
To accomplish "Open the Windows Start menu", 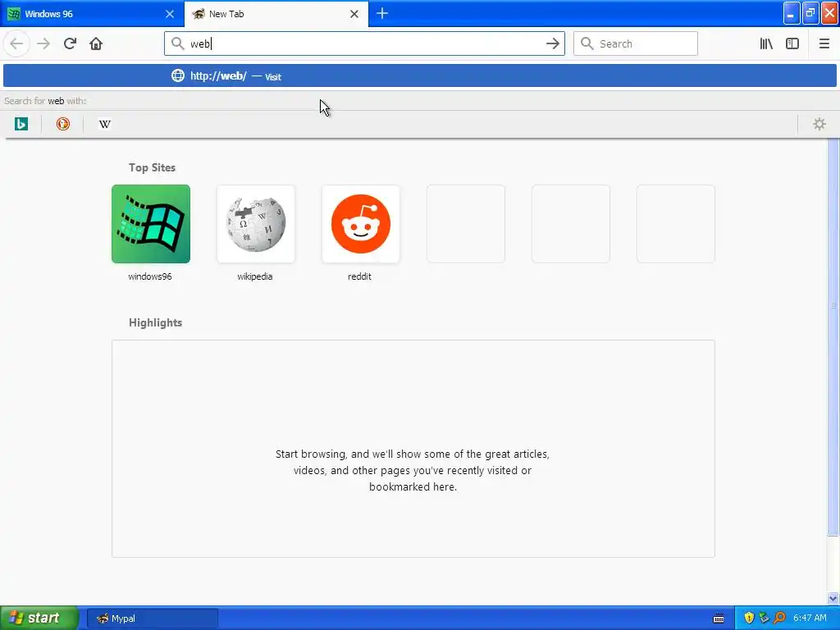I will point(39,618).
